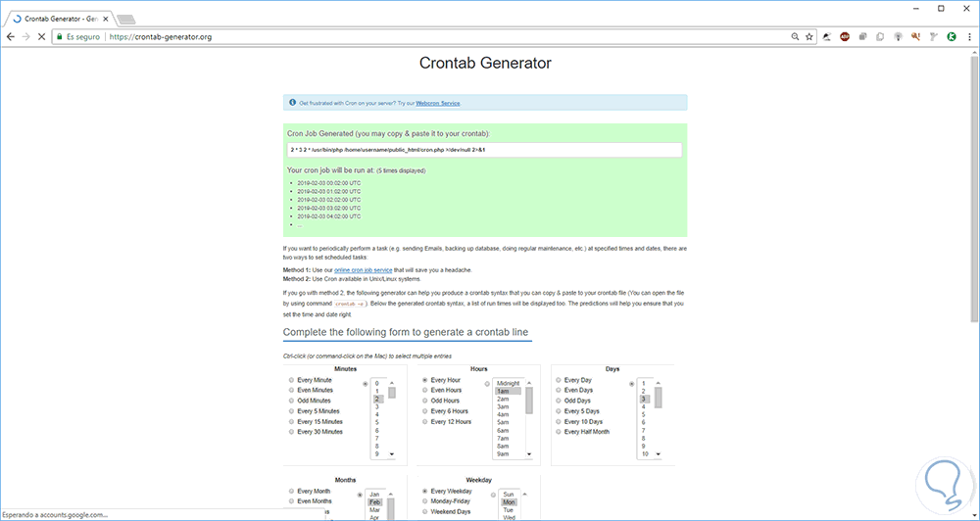Open a new browser tab
The width and height of the screenshot is (980, 521).
click(126, 20)
